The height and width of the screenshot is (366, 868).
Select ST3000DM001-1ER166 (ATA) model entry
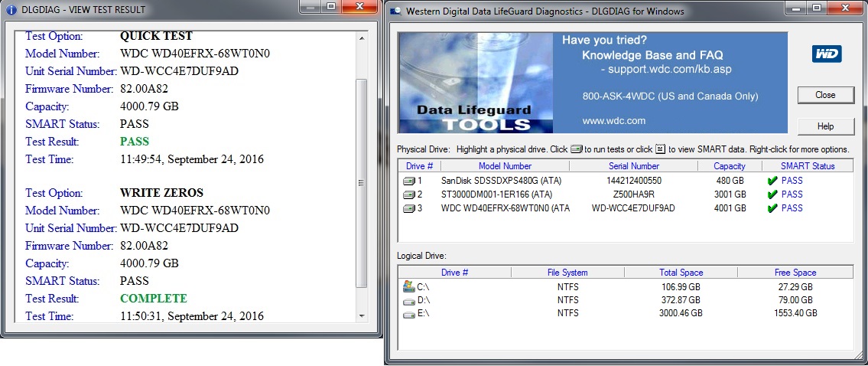tap(496, 194)
